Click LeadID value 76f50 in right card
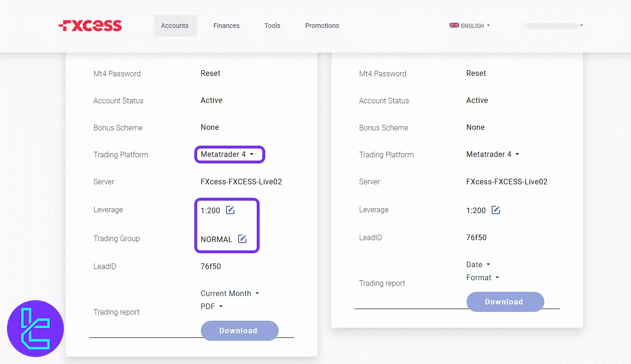The width and height of the screenshot is (631, 364). (x=476, y=237)
